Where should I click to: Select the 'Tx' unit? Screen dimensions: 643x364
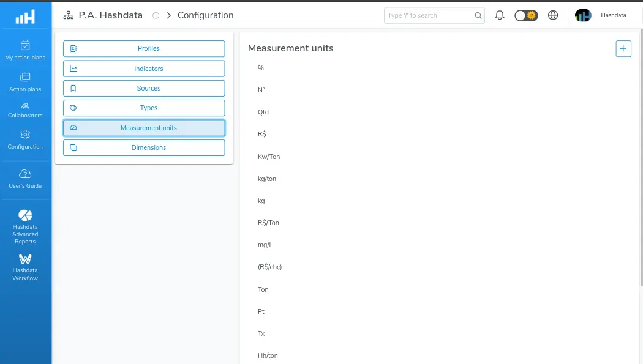point(261,333)
